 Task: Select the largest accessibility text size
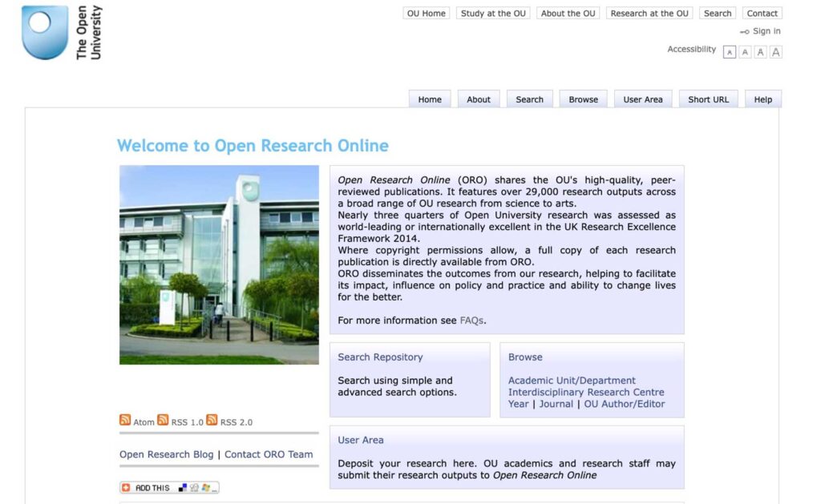775,52
